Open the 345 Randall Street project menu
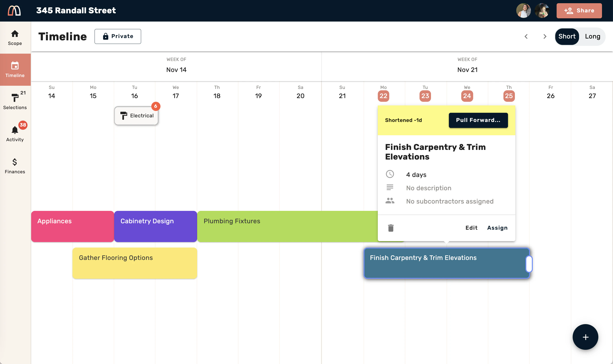This screenshot has width=613, height=364. pyautogui.click(x=76, y=11)
